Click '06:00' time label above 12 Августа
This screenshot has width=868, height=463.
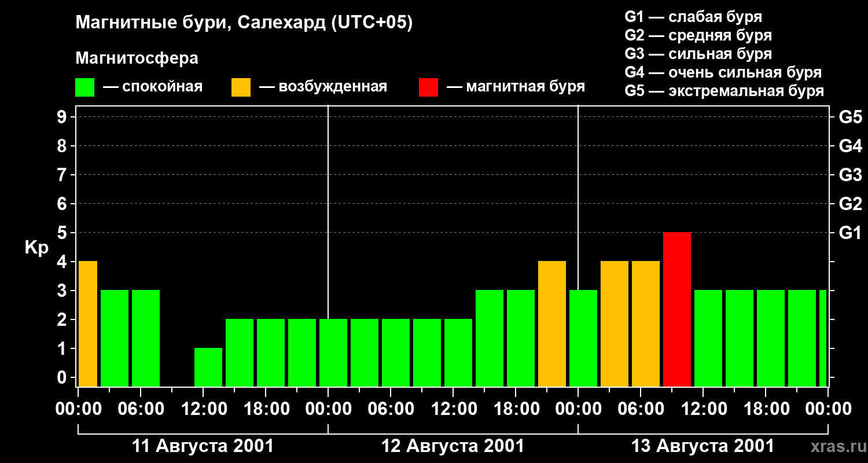click(x=391, y=409)
